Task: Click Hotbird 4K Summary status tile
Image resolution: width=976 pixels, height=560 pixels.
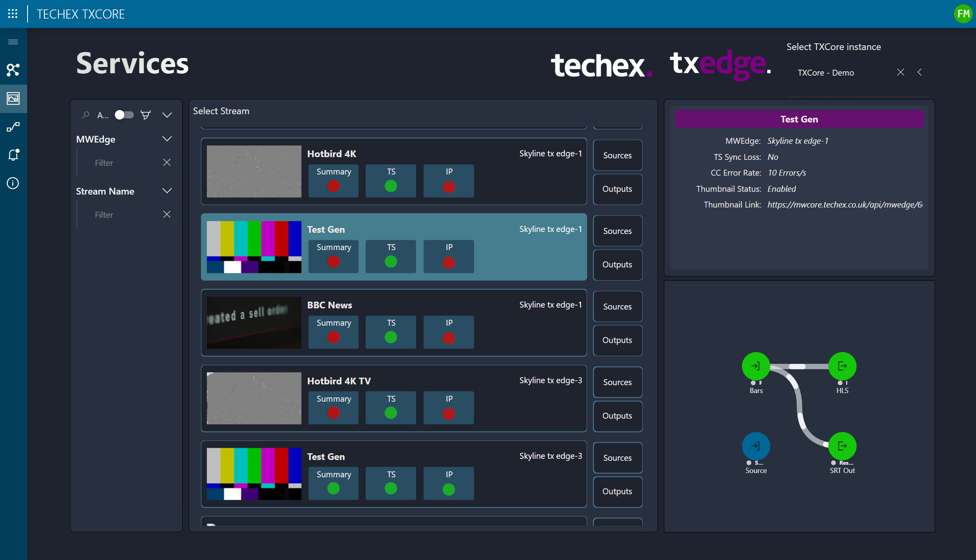Action: (x=333, y=181)
